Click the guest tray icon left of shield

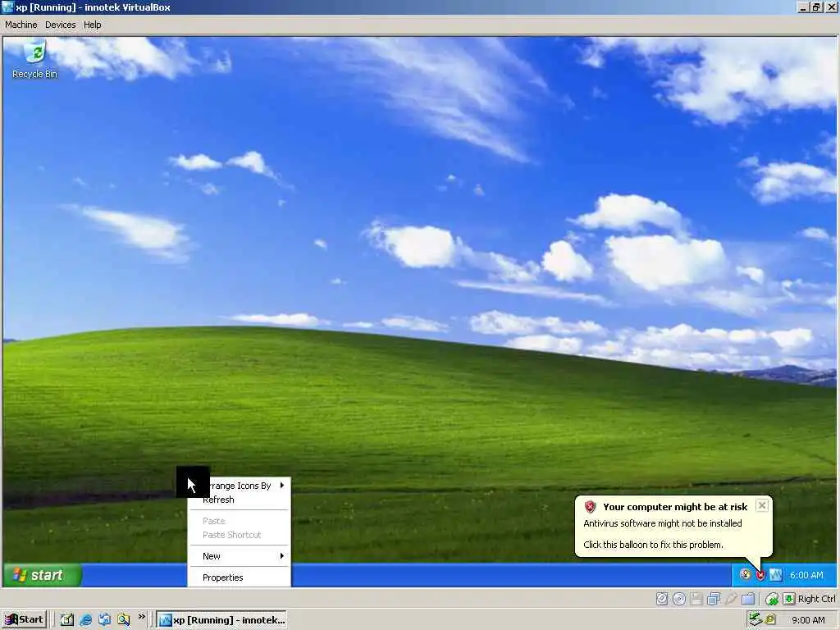[x=745, y=575]
